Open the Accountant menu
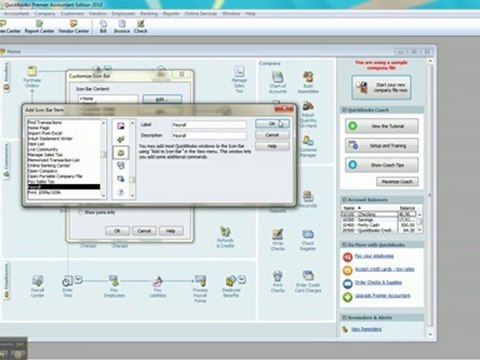 click(17, 14)
